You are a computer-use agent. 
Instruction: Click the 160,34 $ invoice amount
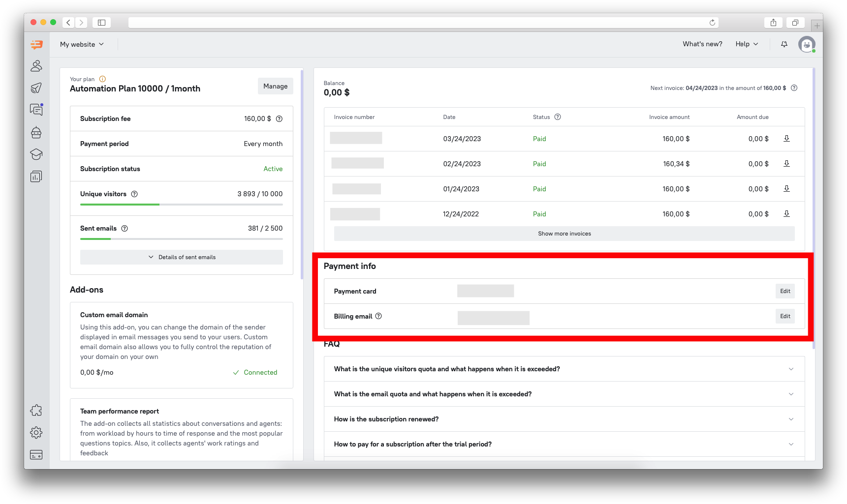pos(676,164)
